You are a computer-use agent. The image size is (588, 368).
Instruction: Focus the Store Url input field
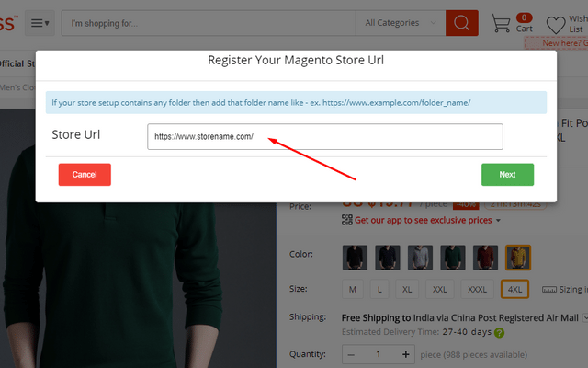click(325, 137)
